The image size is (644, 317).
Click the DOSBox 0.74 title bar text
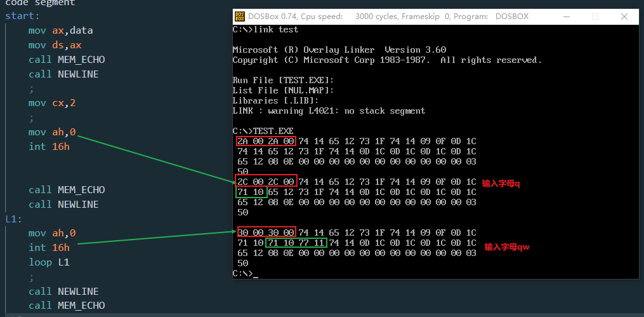pyautogui.click(x=388, y=17)
